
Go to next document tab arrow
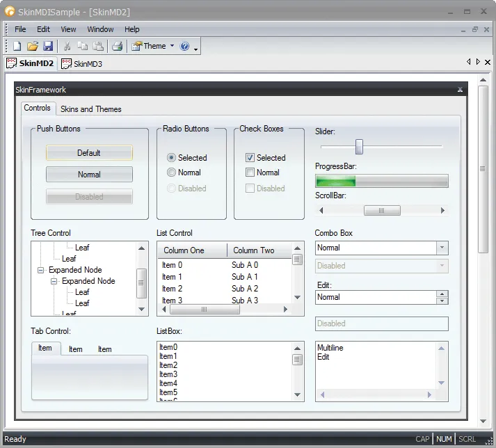coord(478,62)
